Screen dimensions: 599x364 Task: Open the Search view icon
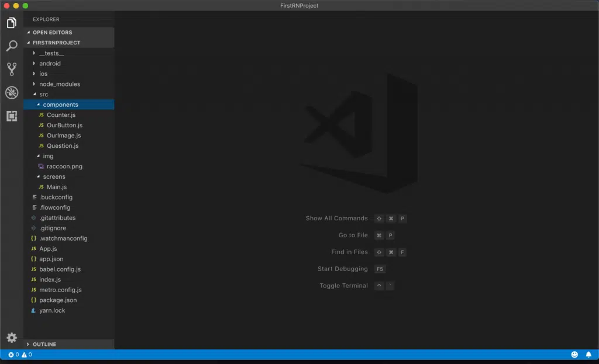11,46
